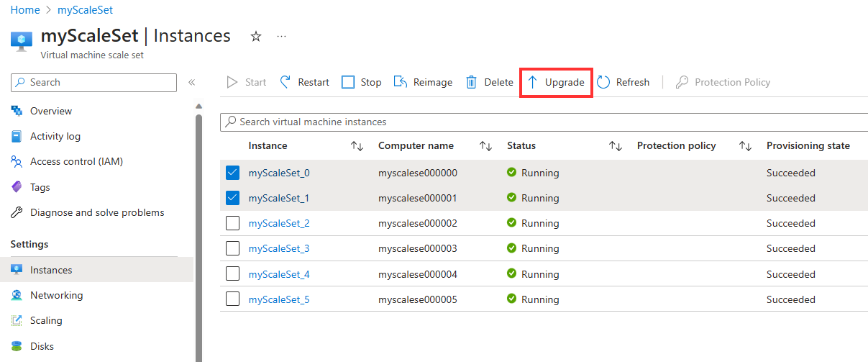Open the myScaleSet_4 instance link

[279, 274]
